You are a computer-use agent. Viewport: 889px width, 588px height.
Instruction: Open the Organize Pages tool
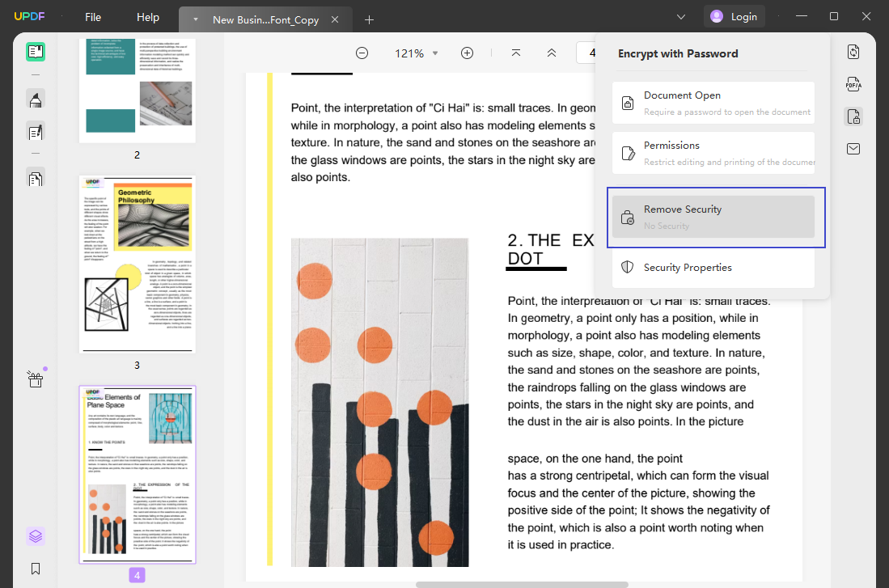click(x=35, y=177)
